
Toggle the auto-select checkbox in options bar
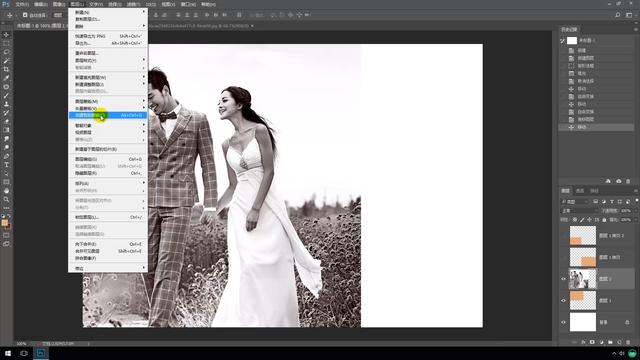[25, 15]
